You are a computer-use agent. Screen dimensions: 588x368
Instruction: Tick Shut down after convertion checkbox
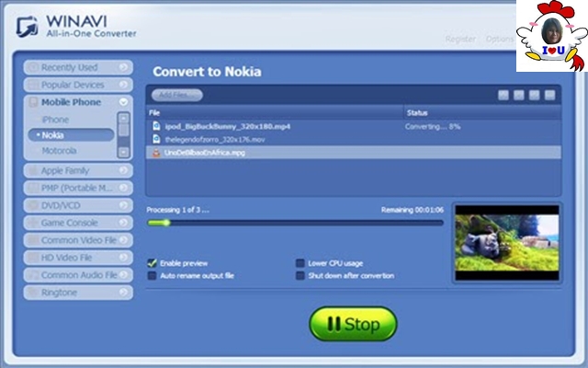[300, 276]
